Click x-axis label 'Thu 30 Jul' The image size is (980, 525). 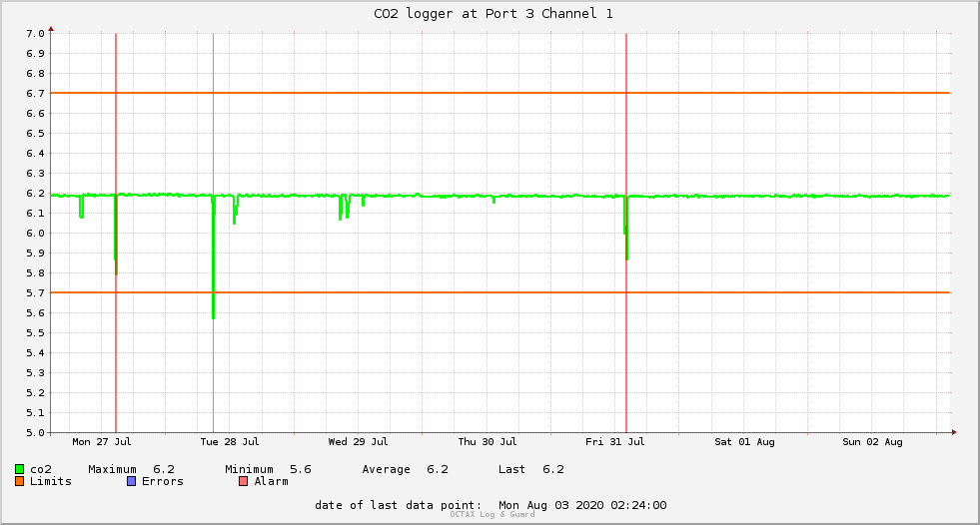click(x=488, y=442)
